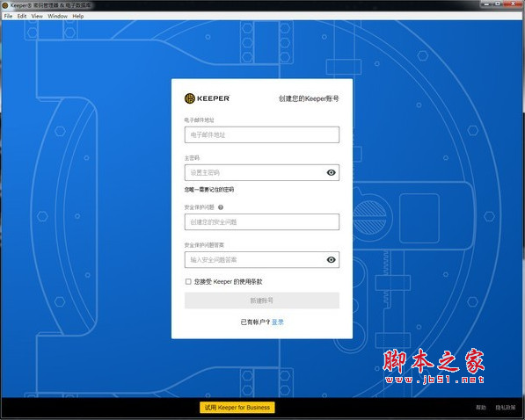Click the Keeper 的使用条款 terms text

pos(237,282)
